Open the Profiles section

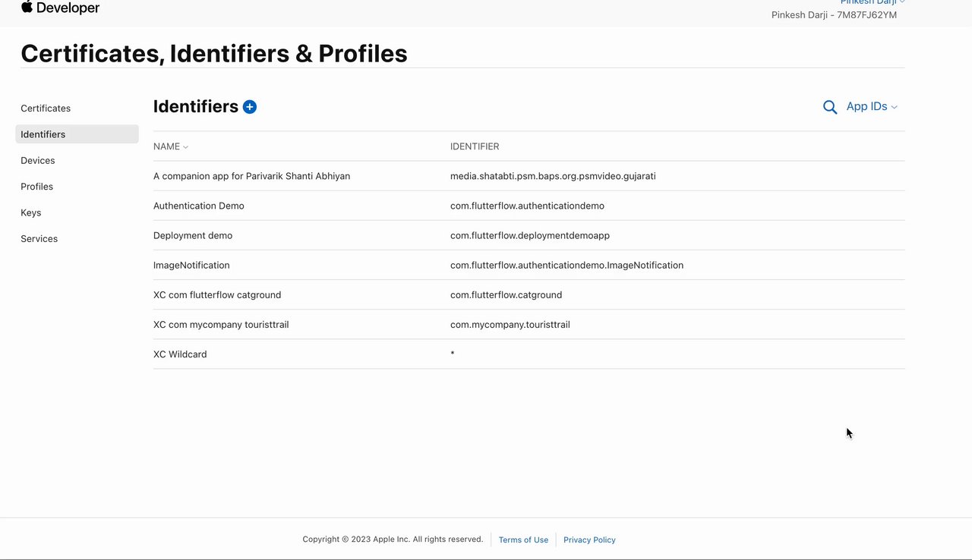pos(37,187)
